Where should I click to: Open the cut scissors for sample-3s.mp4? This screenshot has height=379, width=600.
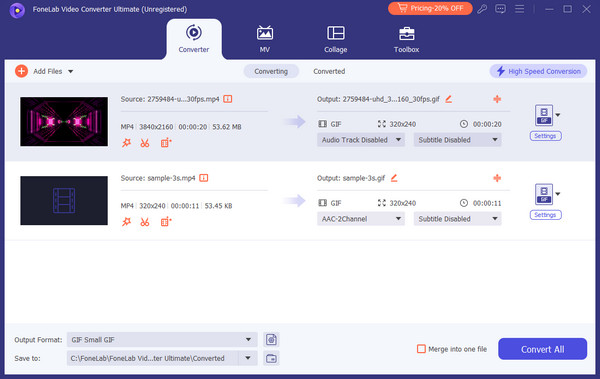[145, 222]
